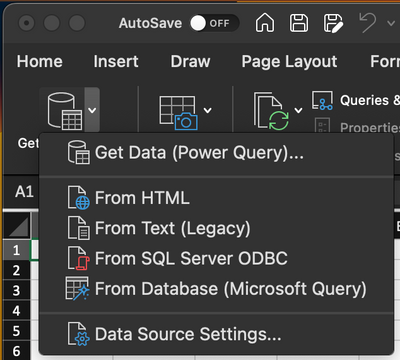Toggle the AutoSave switch on
400x360 pixels.
click(214, 23)
